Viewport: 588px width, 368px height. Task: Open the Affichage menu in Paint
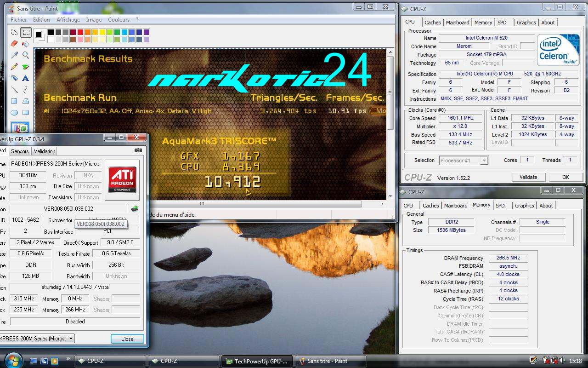tap(68, 20)
